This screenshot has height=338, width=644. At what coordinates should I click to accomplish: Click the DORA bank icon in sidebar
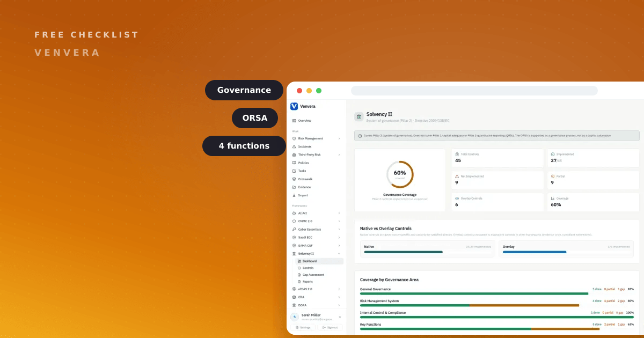[x=294, y=305]
